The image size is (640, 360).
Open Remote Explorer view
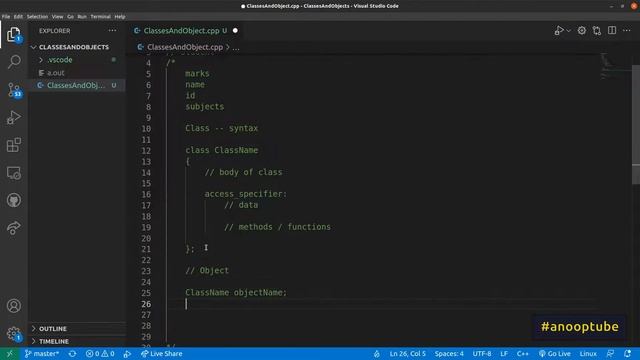click(x=14, y=173)
